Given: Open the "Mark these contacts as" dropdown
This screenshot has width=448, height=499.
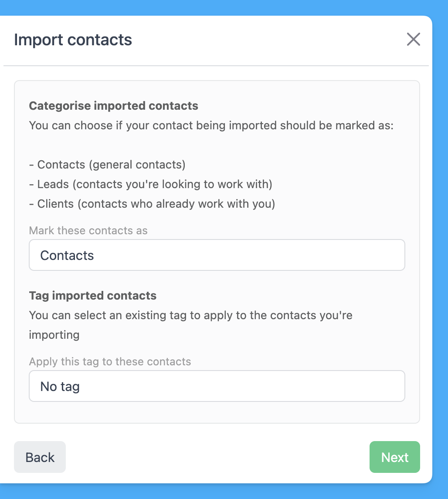Looking at the screenshot, I should tap(217, 255).
